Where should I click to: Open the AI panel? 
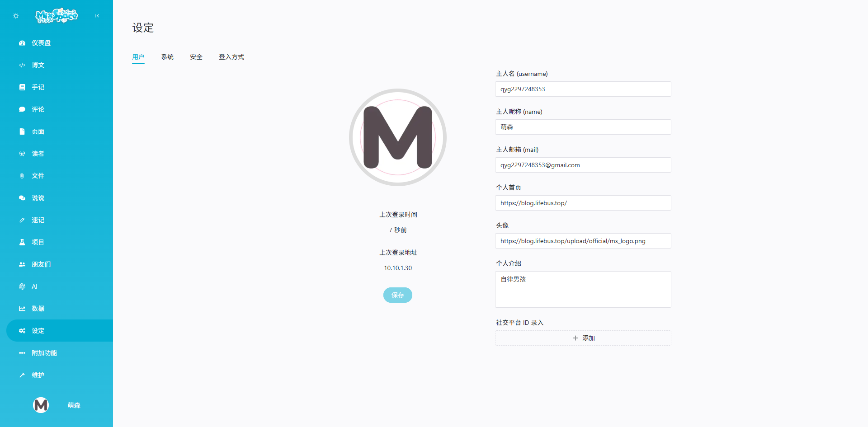(34, 286)
